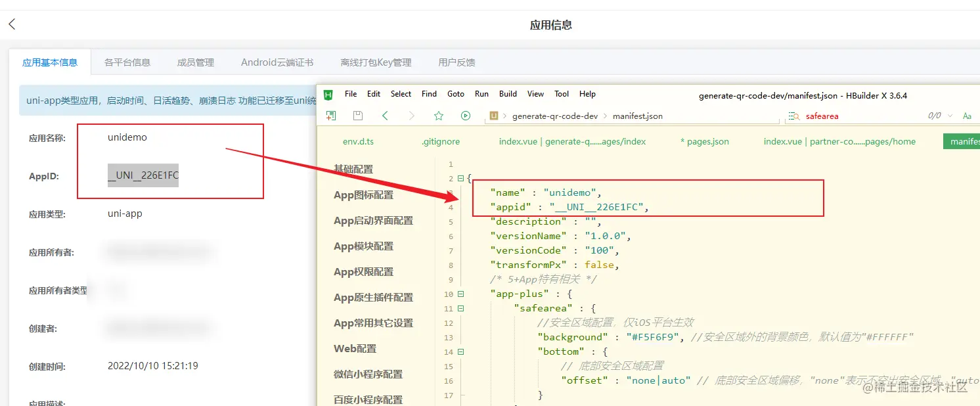Screen dimensions: 980x406
Task: Open the Find menu in HBuilder X
Action: click(x=429, y=94)
